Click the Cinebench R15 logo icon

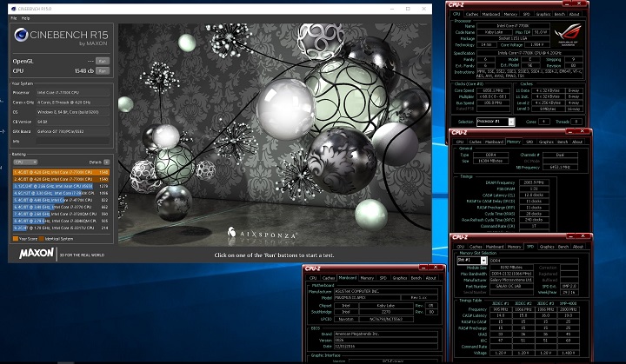coord(23,36)
